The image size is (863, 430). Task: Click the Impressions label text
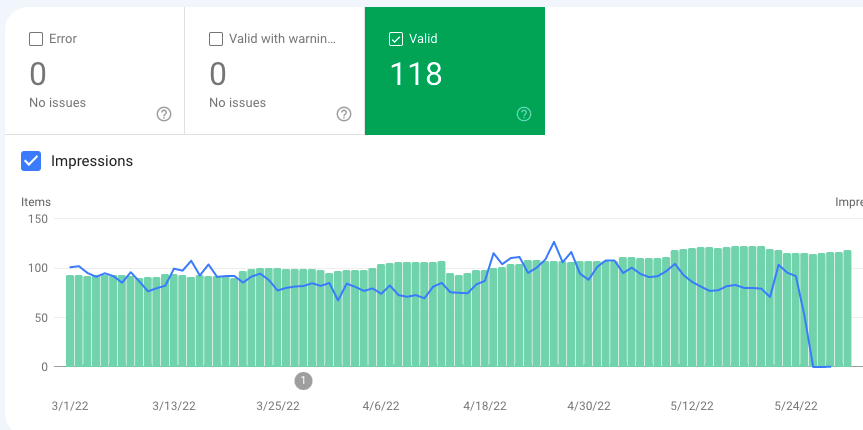pyautogui.click(x=92, y=161)
